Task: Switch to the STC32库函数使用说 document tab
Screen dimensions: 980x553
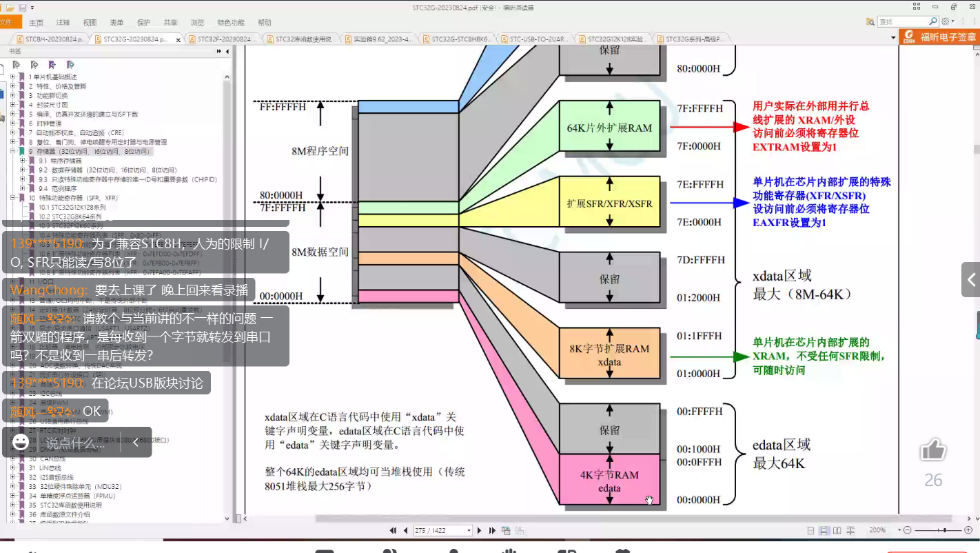Action: (x=300, y=39)
